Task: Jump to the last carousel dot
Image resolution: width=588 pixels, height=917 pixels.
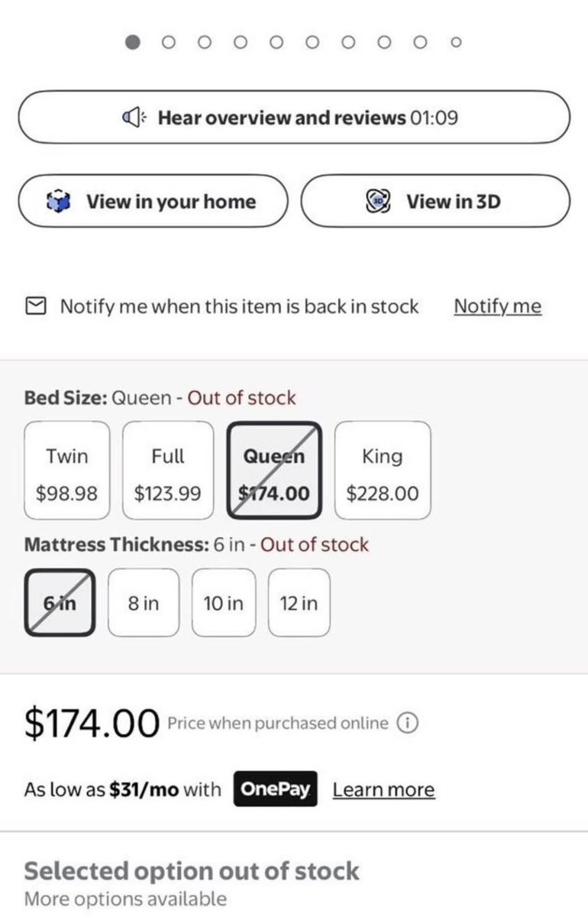Action: pos(455,42)
